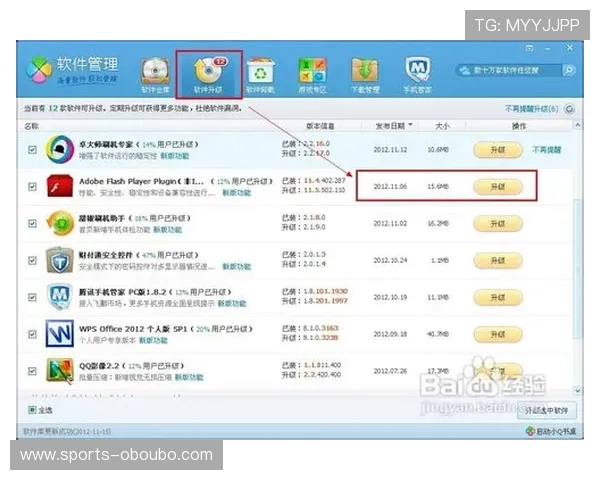Click the vertical scrollbar of software list

[x=577, y=250]
